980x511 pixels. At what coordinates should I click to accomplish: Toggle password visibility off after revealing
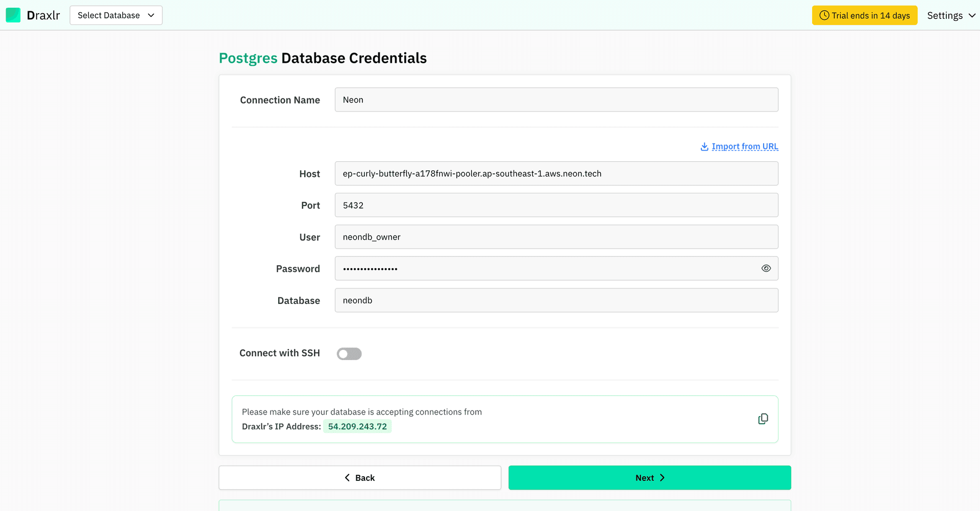[766, 268]
